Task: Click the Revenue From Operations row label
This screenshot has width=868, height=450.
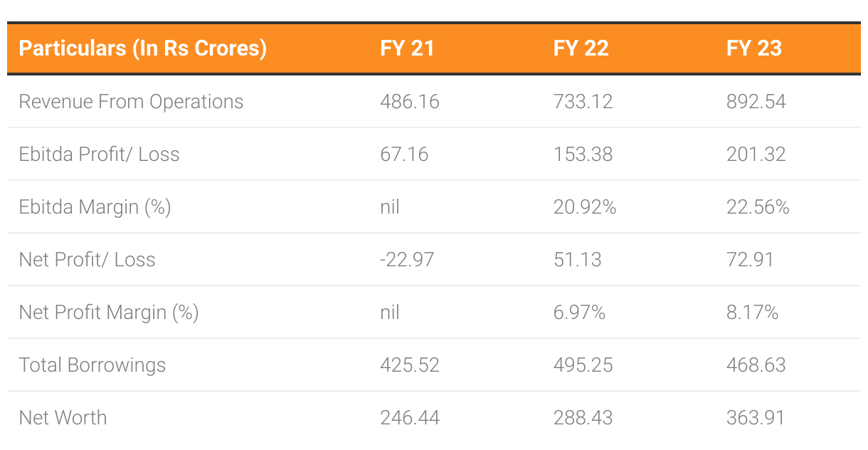Action: pos(131,102)
